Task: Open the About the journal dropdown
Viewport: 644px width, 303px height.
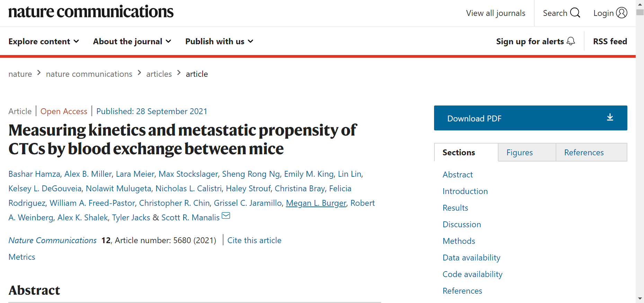Action: (132, 42)
